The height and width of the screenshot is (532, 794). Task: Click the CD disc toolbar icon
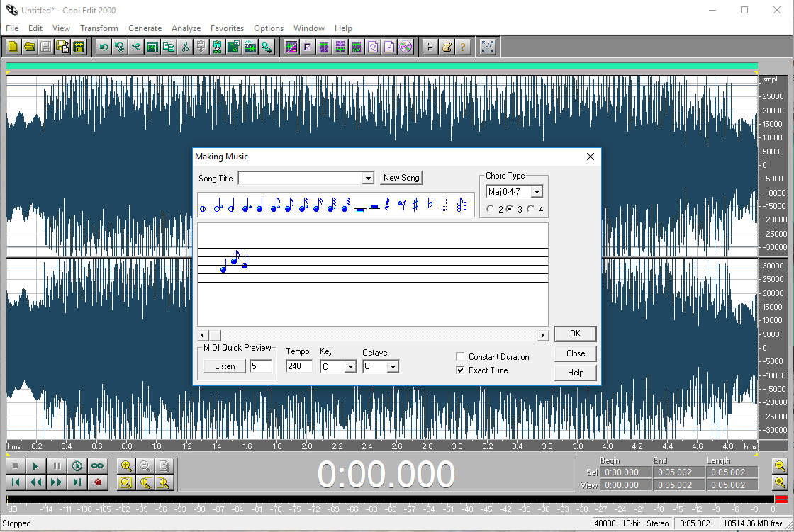pyautogui.click(x=406, y=47)
